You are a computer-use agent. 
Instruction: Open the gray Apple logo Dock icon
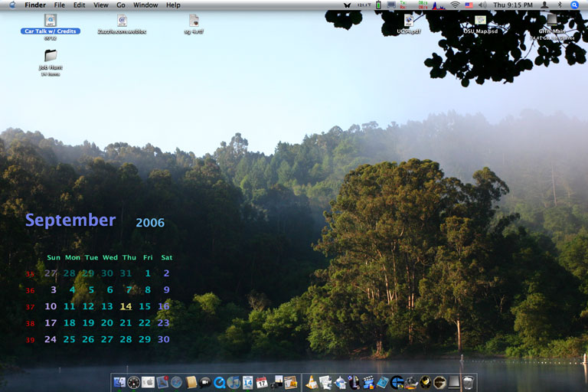click(x=148, y=382)
